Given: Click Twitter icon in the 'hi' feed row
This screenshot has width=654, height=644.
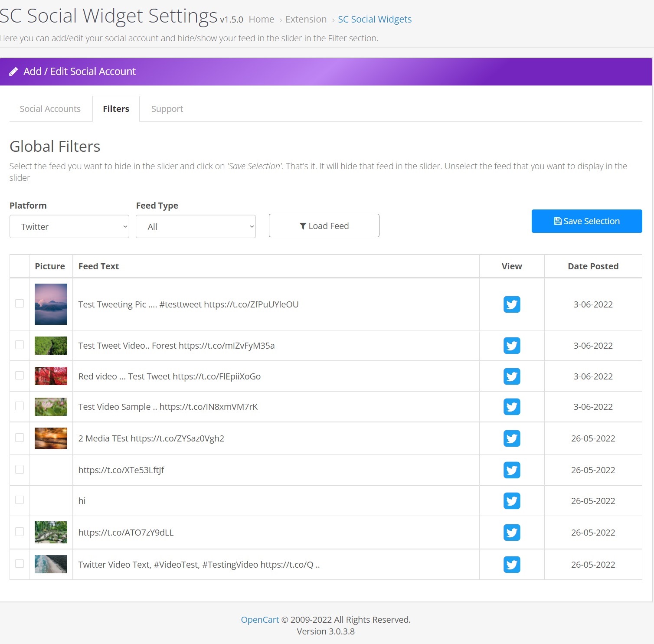Looking at the screenshot, I should 512,501.
